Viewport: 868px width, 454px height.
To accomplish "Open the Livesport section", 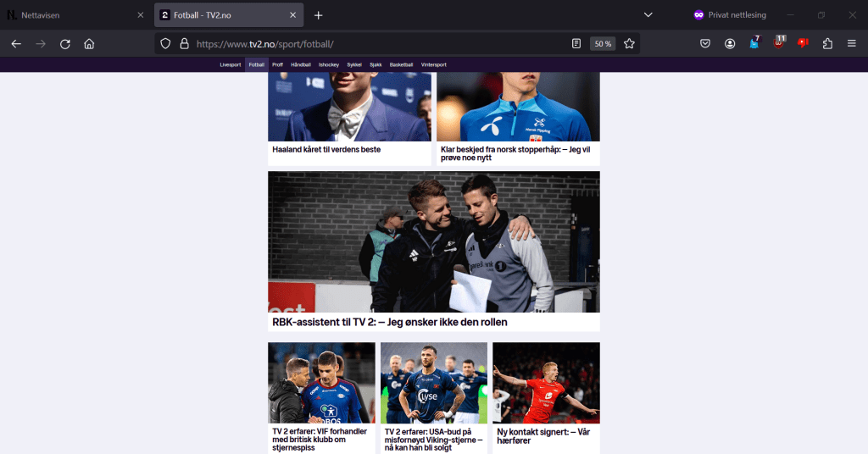I will [231, 64].
